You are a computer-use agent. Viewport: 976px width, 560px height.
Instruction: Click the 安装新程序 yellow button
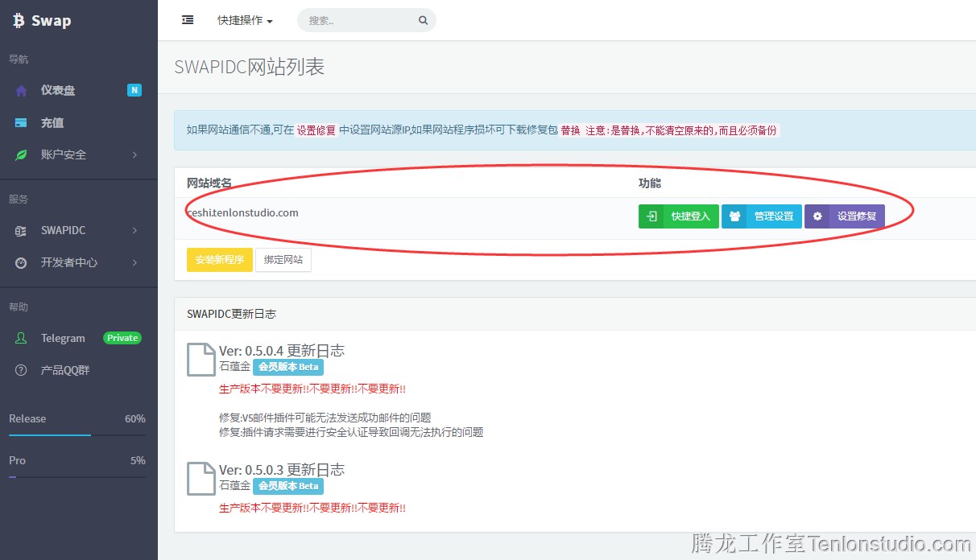pos(220,260)
